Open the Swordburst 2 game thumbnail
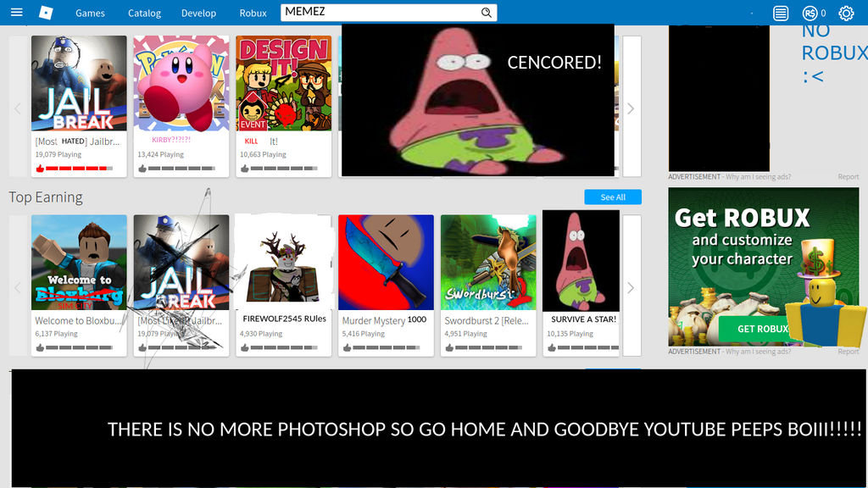This screenshot has height=488, width=868. tap(488, 263)
